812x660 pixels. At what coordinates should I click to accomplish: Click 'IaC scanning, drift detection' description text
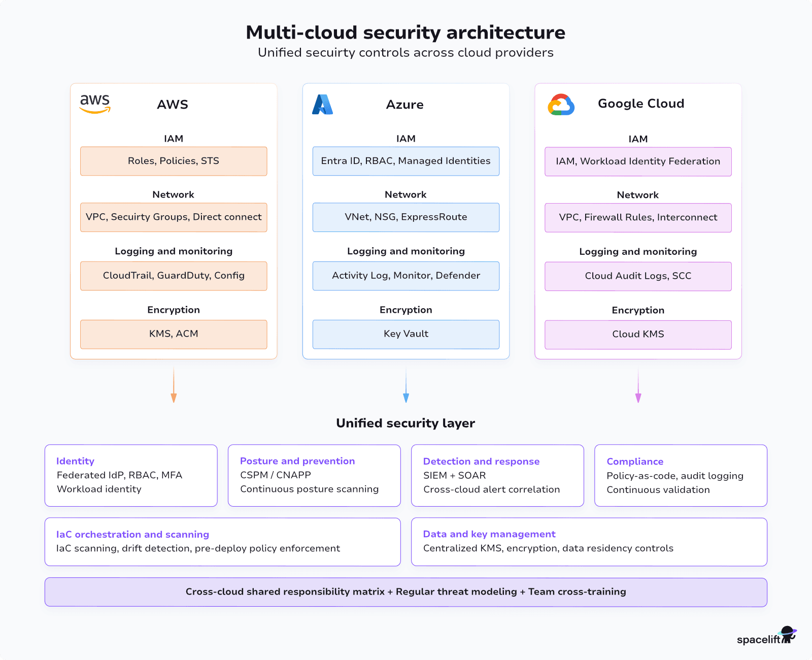point(198,549)
